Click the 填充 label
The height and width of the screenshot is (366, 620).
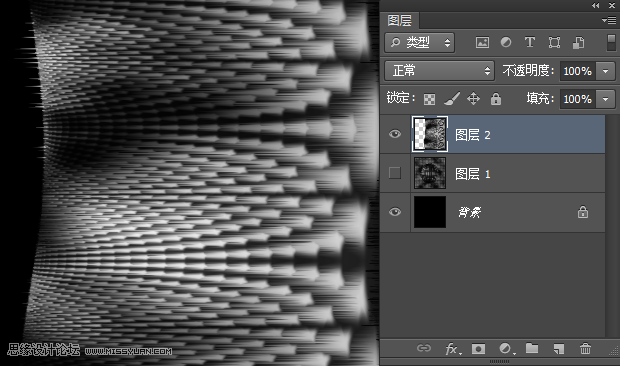[x=540, y=98]
